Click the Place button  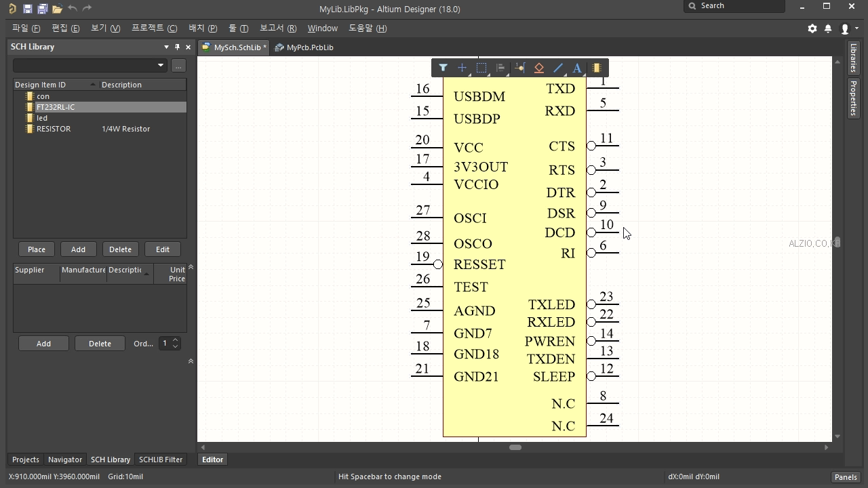coord(37,249)
